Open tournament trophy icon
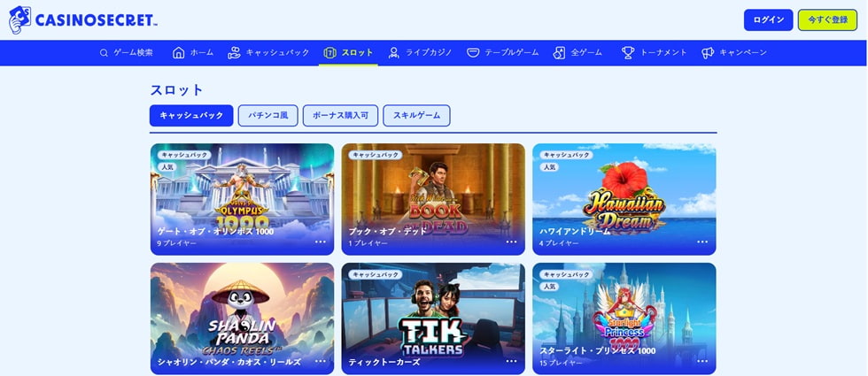This screenshot has width=868, height=376. (x=628, y=53)
